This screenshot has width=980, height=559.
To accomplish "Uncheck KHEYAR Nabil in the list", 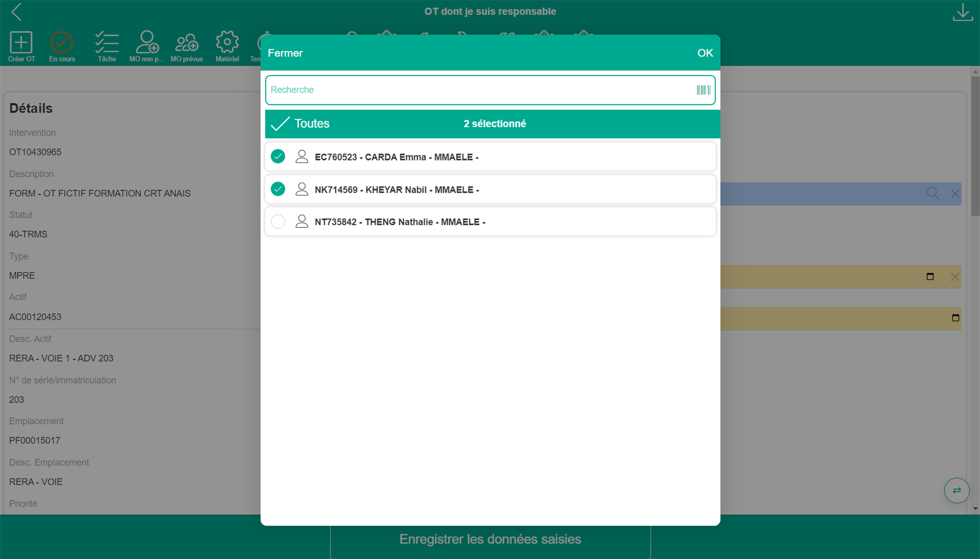I will [278, 189].
